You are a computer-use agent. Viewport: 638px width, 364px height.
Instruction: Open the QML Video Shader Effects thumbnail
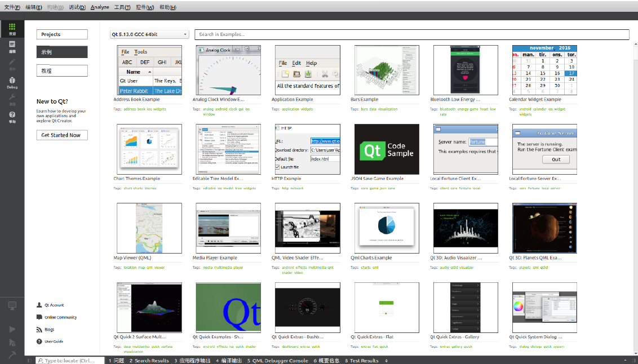308,228
